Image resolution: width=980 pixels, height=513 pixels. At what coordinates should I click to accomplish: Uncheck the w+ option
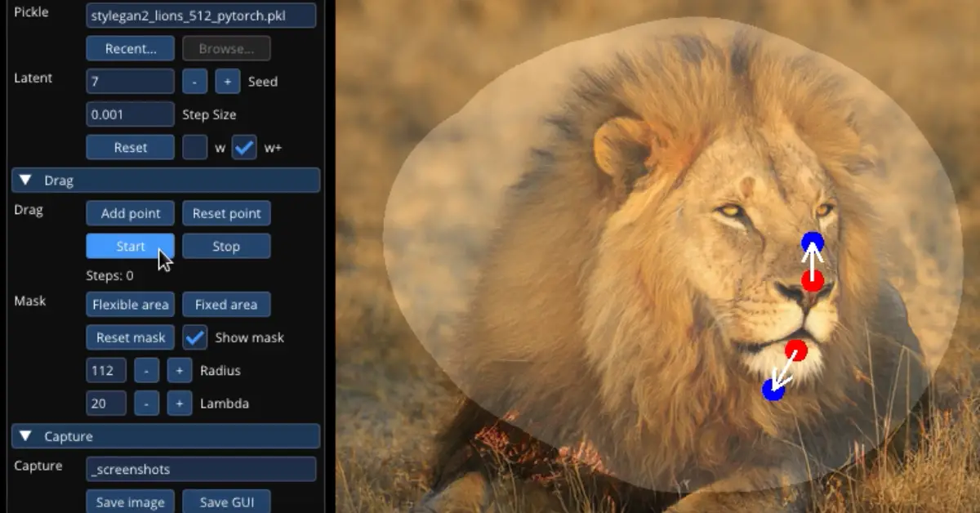pyautogui.click(x=244, y=147)
